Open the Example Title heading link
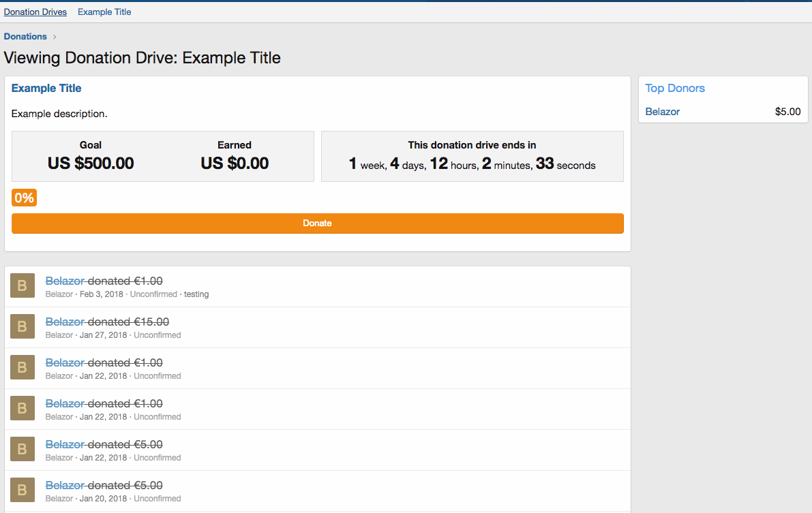Viewport: 812px width, 513px height. point(46,88)
